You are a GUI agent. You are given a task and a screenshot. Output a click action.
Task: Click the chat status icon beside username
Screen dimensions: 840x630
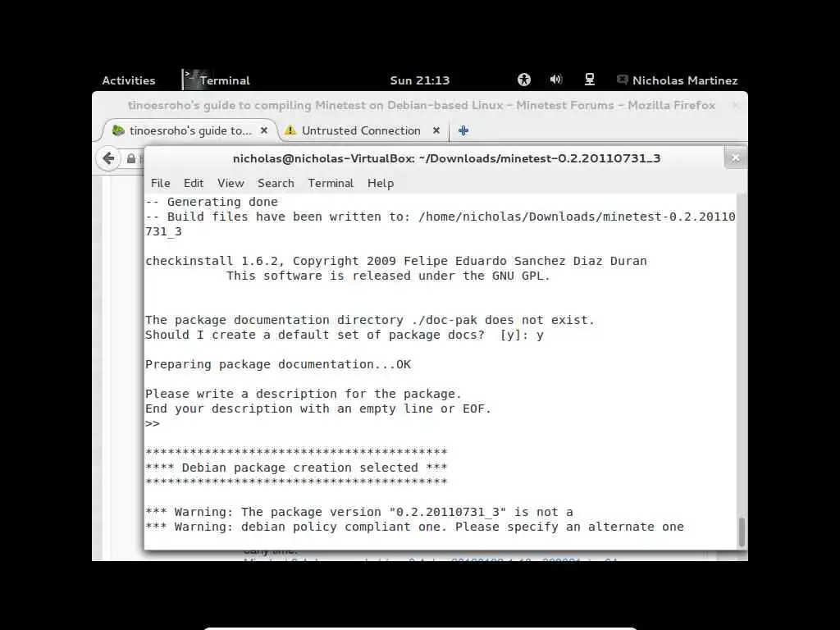tap(622, 80)
